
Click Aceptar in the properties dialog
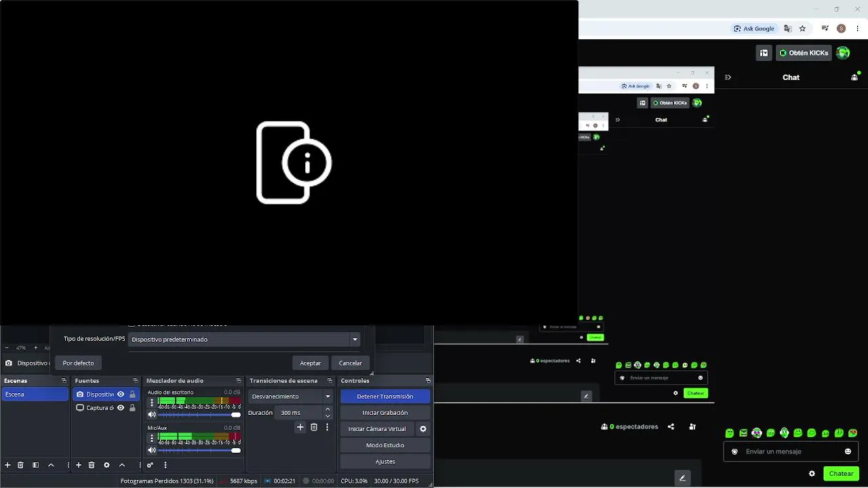311,363
